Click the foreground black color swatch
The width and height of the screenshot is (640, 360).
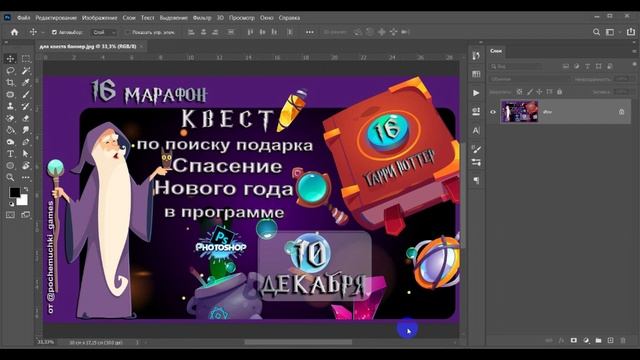[x=15, y=192]
